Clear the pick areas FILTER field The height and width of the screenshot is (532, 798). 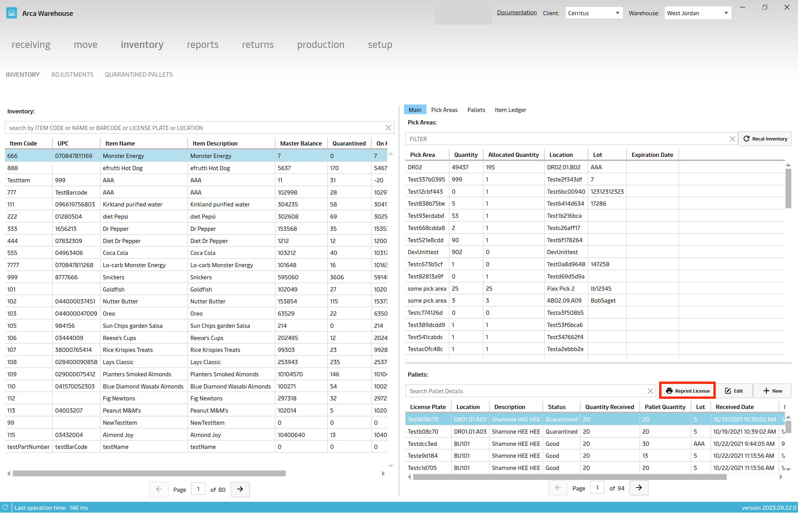pos(732,139)
